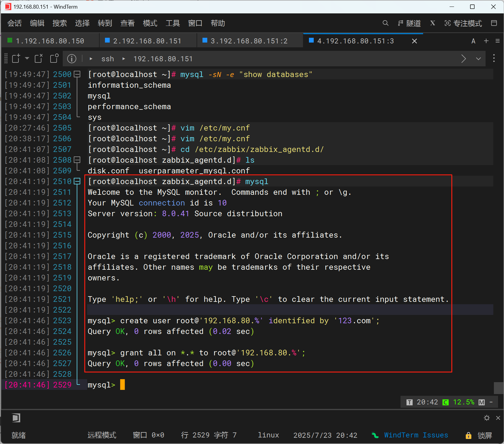Open the 隧道 tunnel button
The width and height of the screenshot is (504, 444).
coord(409,23)
